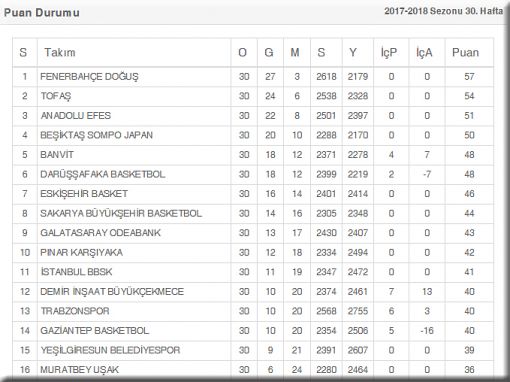The width and height of the screenshot is (510, 382).
Task: Click Sakarya's 44 points cell
Action: [x=469, y=213]
